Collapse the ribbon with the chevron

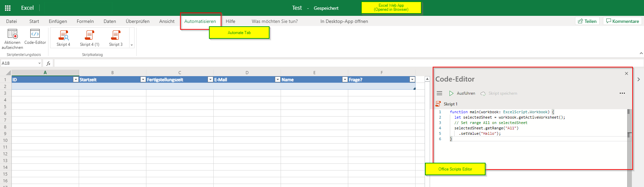(x=641, y=53)
